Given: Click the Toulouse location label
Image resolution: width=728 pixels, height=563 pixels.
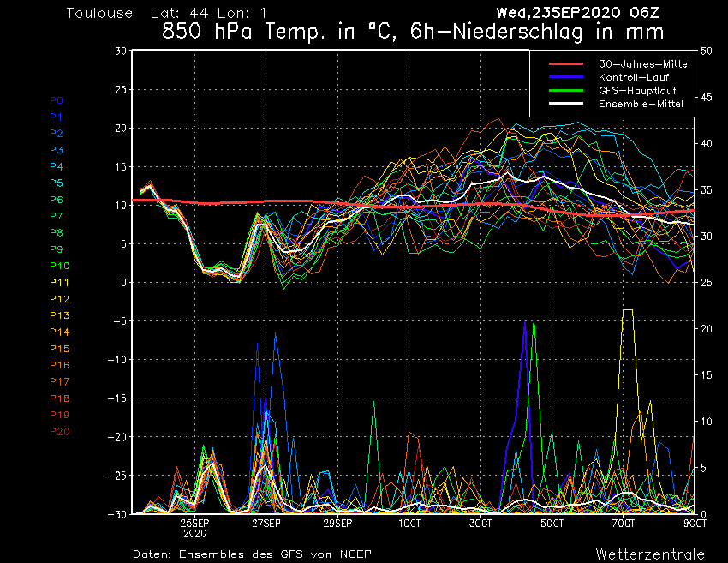Looking at the screenshot, I should pos(98,14).
